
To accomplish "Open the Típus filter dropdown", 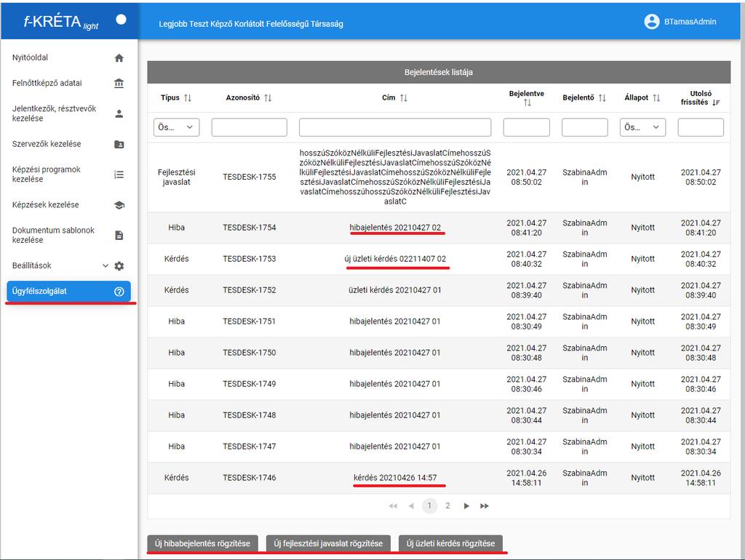I will coord(176,127).
